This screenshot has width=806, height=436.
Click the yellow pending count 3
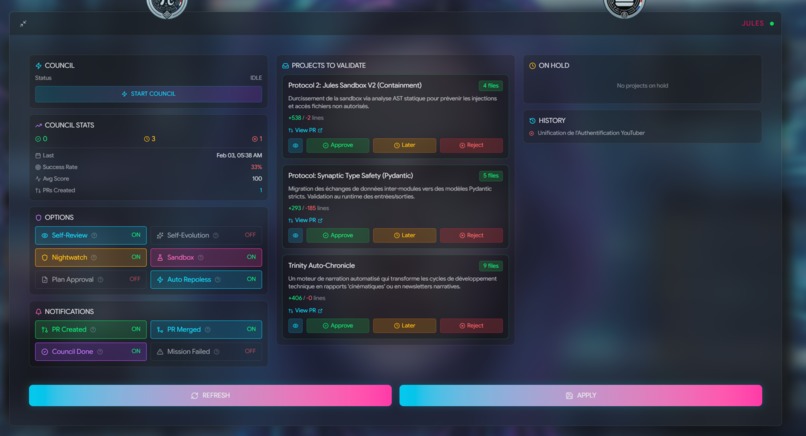pyautogui.click(x=150, y=139)
